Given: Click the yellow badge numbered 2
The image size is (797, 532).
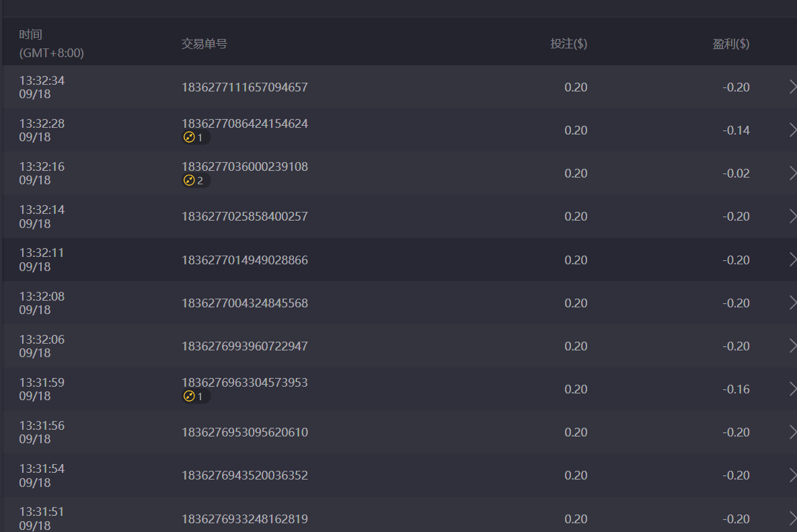Looking at the screenshot, I should [195, 181].
